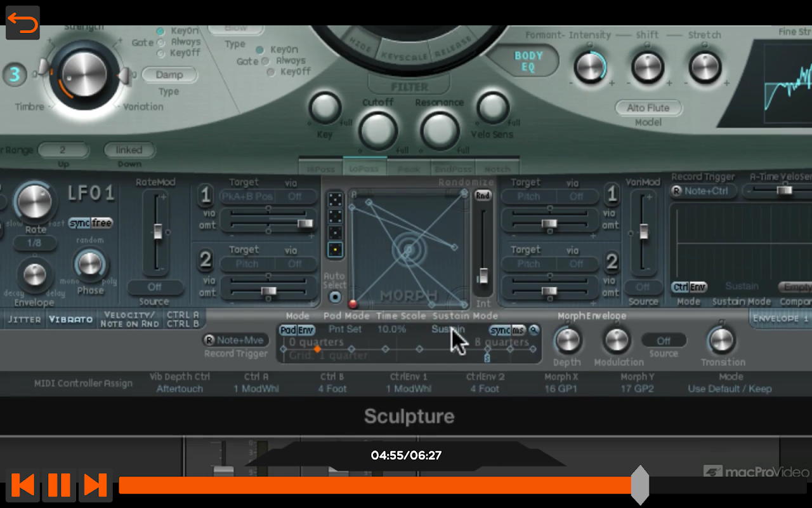Screen dimensions: 812x508
Task: Switch LFO 1 to sync mode
Action: coord(80,223)
